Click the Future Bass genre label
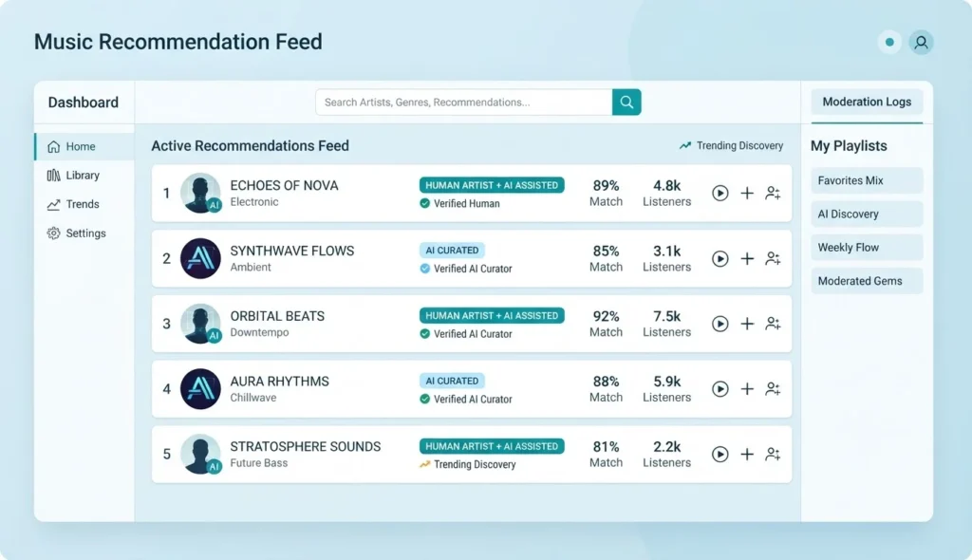Image resolution: width=972 pixels, height=560 pixels. tap(258, 462)
